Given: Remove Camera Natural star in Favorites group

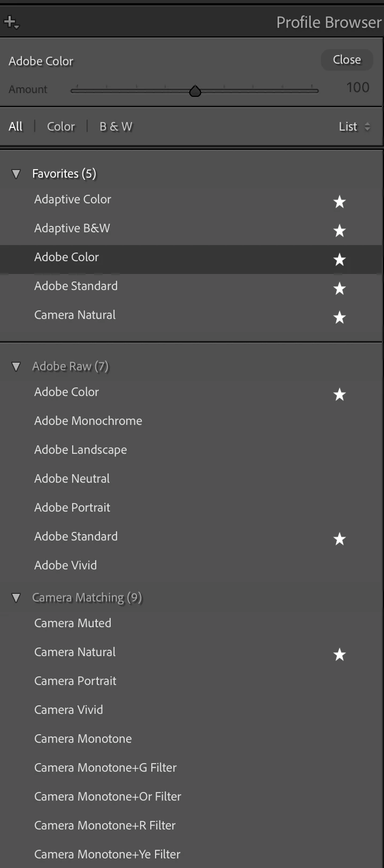Looking at the screenshot, I should [x=340, y=317].
